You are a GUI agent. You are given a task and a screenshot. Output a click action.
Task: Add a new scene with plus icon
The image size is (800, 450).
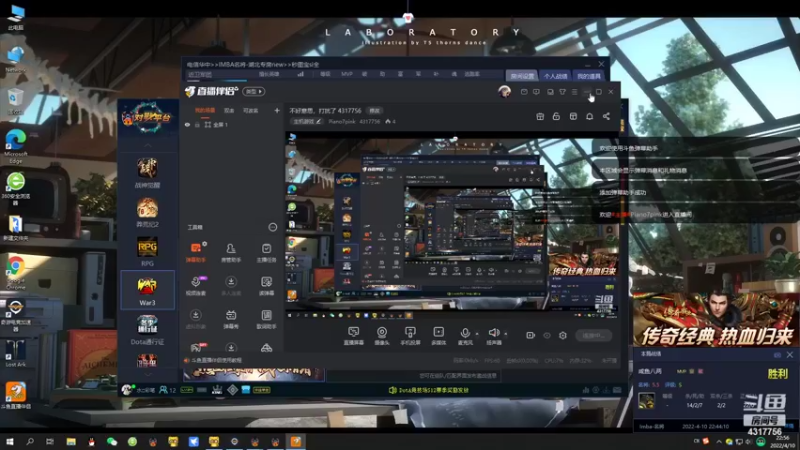[277, 110]
